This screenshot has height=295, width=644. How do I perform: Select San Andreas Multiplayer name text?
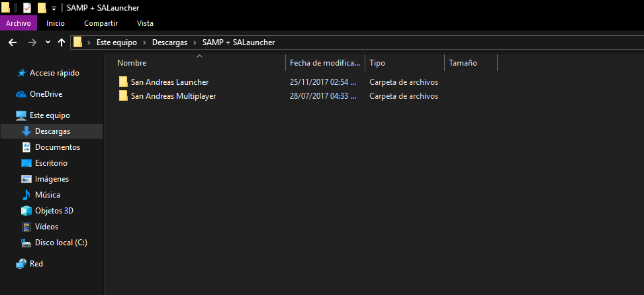point(173,96)
